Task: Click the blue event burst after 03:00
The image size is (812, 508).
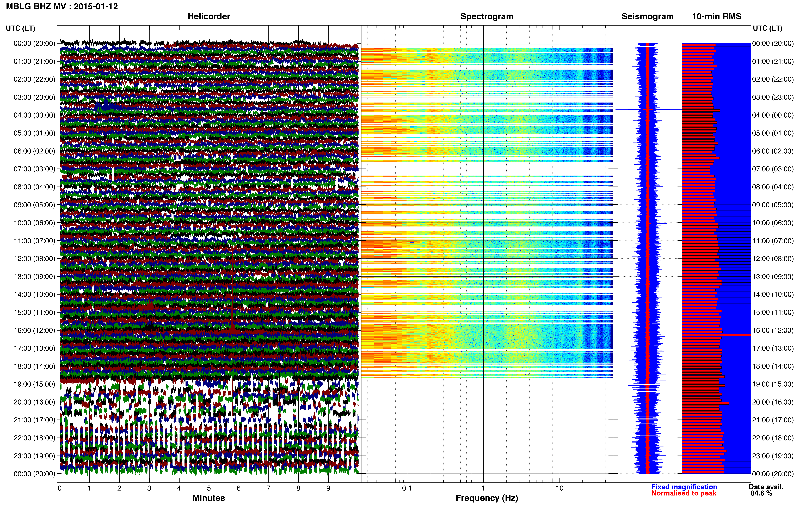Action: (x=106, y=106)
